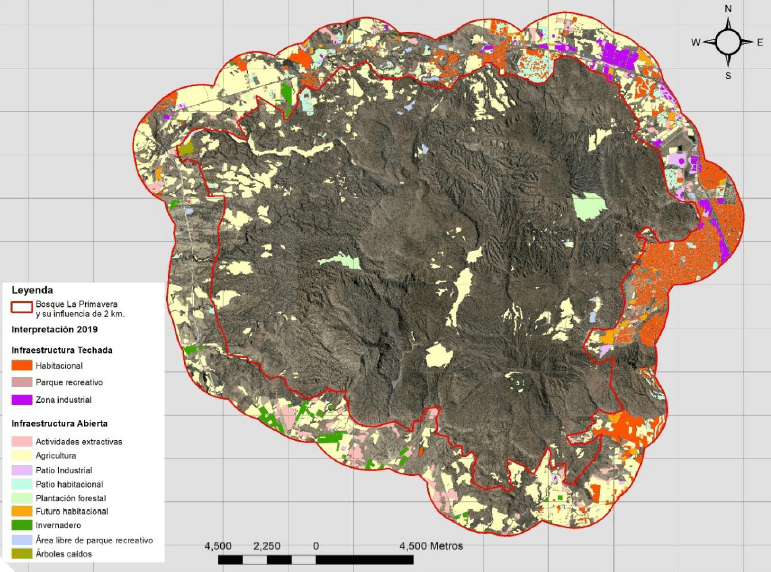Pick the Parque recreativo legend swatch
Viewport: 771px width, 572px height.
pyautogui.click(x=20, y=383)
